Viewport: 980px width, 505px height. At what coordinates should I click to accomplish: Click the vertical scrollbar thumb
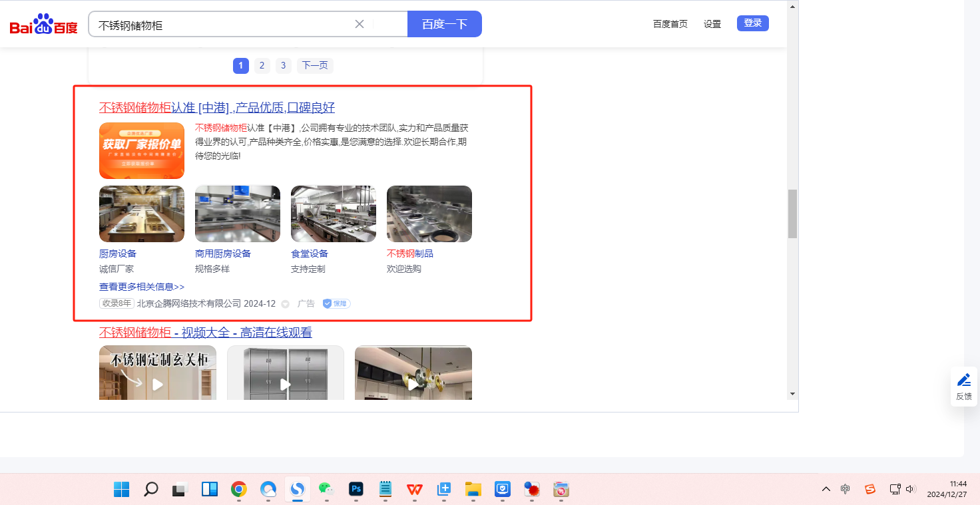pyautogui.click(x=792, y=214)
